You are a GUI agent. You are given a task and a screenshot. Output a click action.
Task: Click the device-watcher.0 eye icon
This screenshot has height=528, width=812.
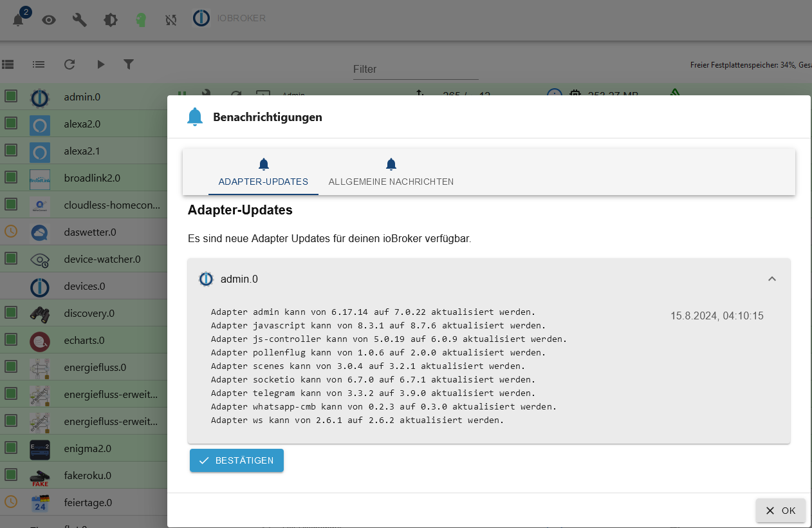click(x=40, y=259)
